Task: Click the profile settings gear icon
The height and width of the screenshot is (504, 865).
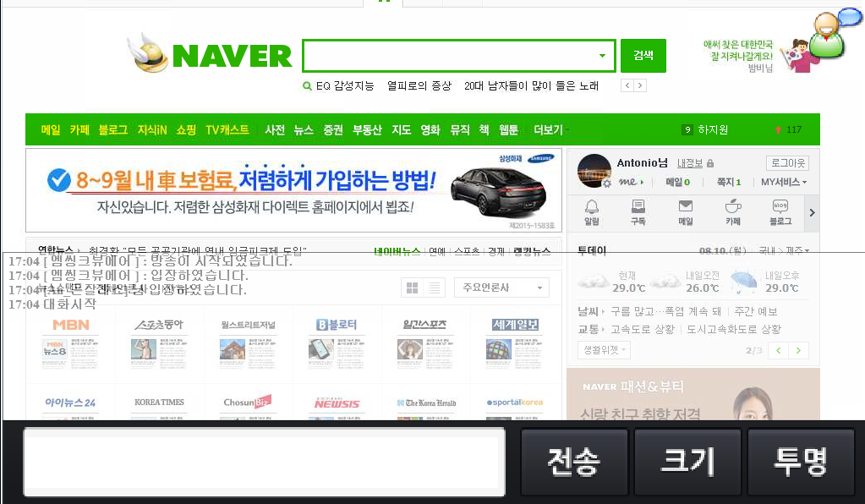Action: coord(606,183)
